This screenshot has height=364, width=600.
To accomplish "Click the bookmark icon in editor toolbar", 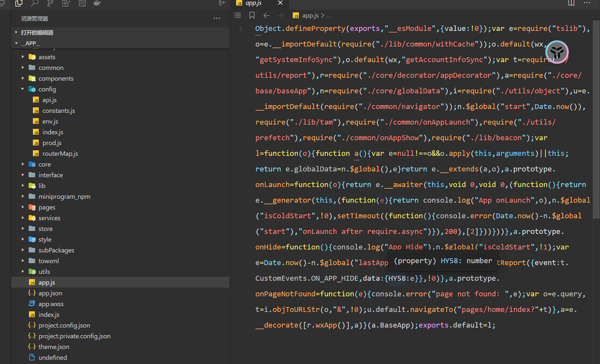I will (252, 15).
